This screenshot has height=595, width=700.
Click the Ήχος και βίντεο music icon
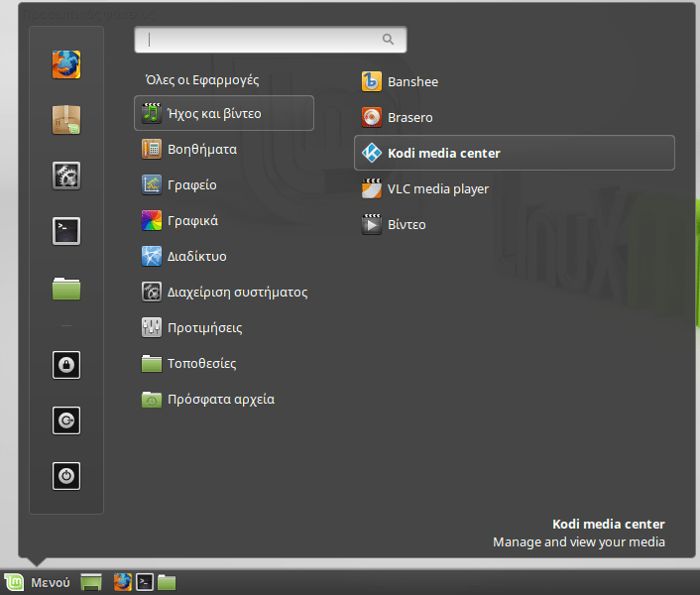pos(152,113)
